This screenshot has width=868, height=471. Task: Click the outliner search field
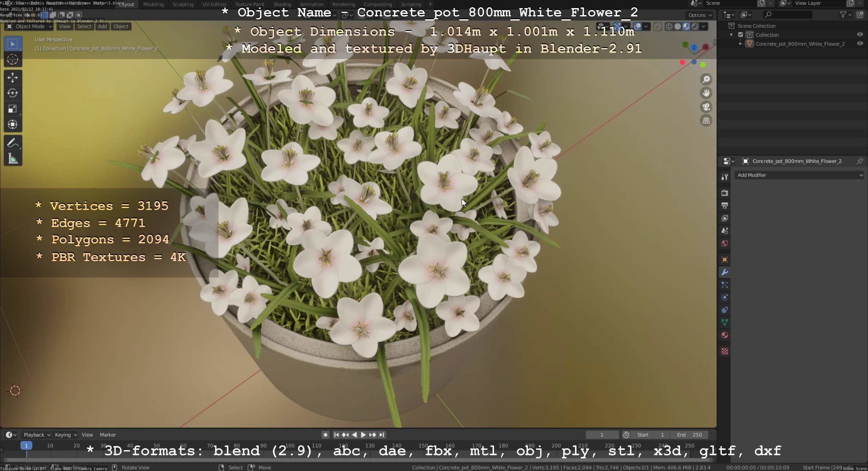[787, 15]
